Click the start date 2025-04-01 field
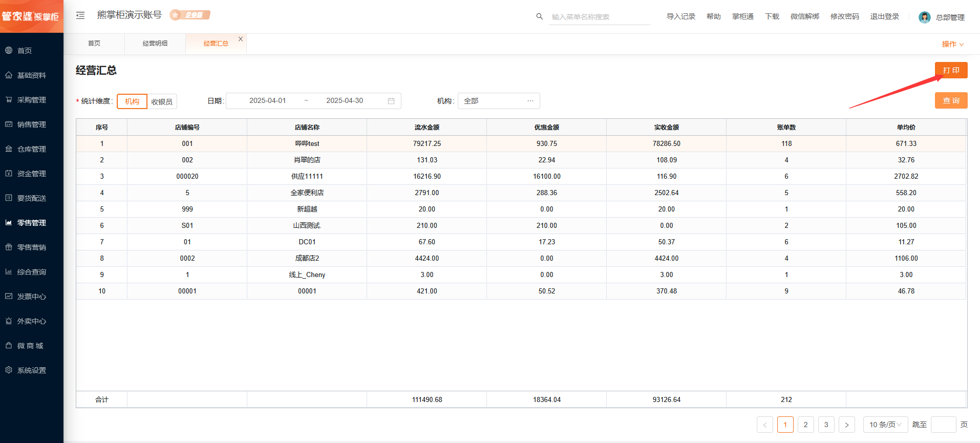980x443 pixels. [267, 101]
